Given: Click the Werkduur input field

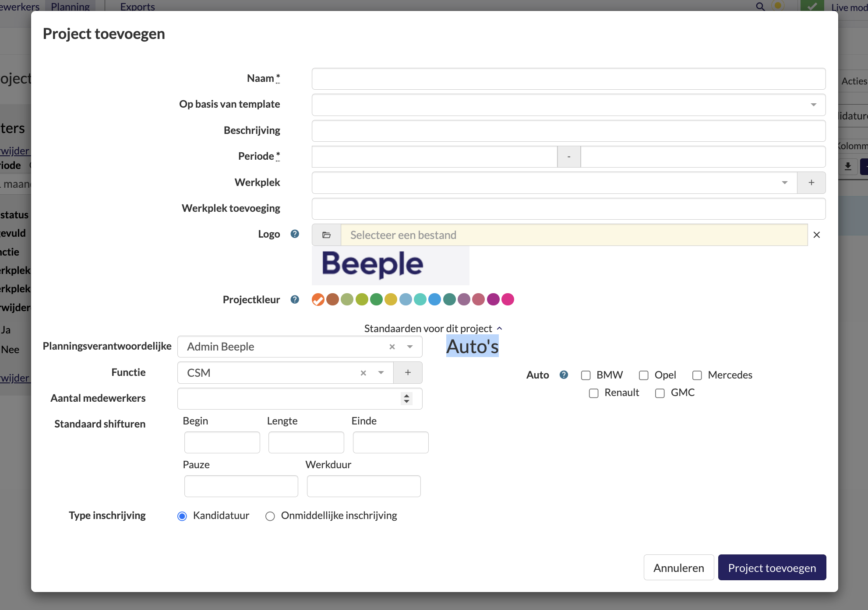Looking at the screenshot, I should [x=363, y=486].
